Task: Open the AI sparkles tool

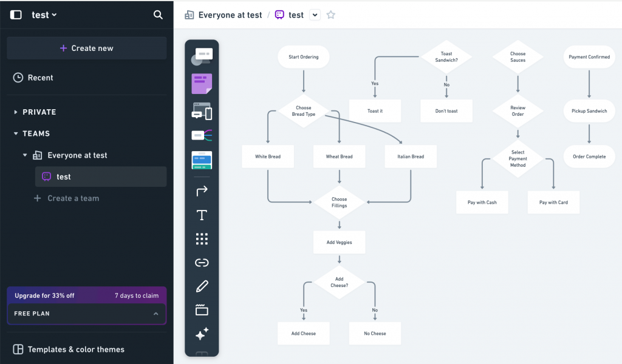Action: click(202, 334)
